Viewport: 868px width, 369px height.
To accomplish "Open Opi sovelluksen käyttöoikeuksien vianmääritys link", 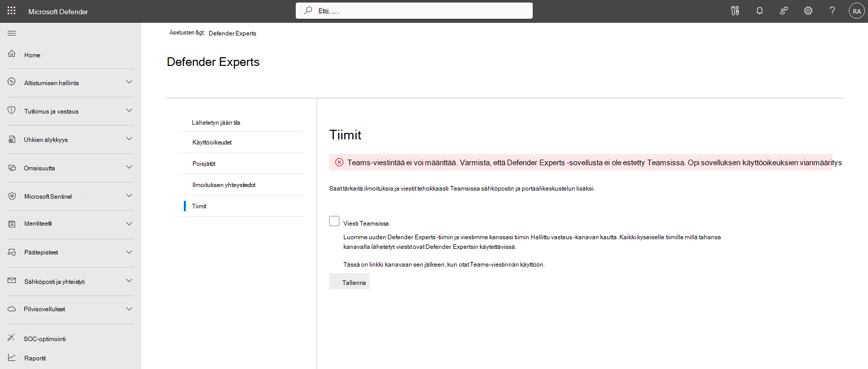I will click(765, 163).
